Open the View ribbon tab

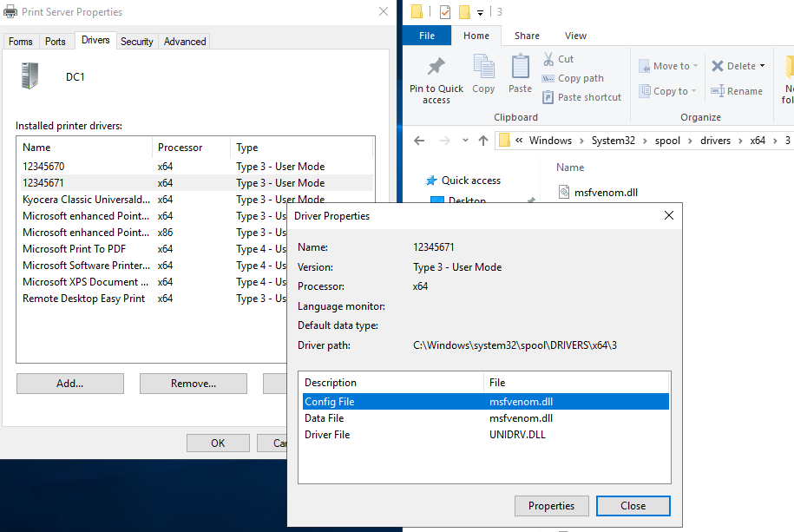[575, 36]
